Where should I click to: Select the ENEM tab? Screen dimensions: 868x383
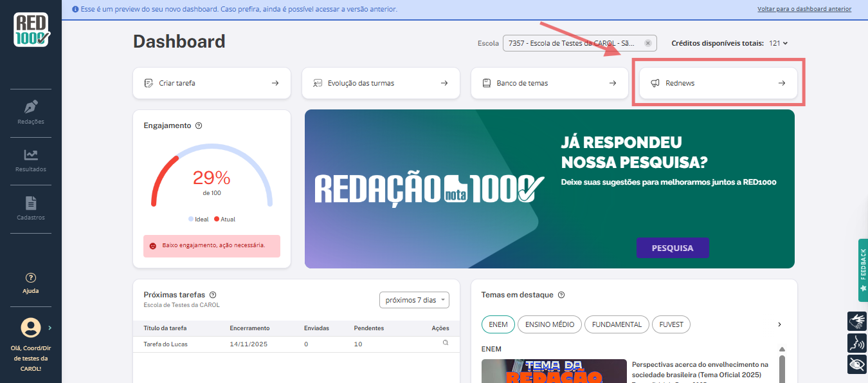[x=498, y=324]
